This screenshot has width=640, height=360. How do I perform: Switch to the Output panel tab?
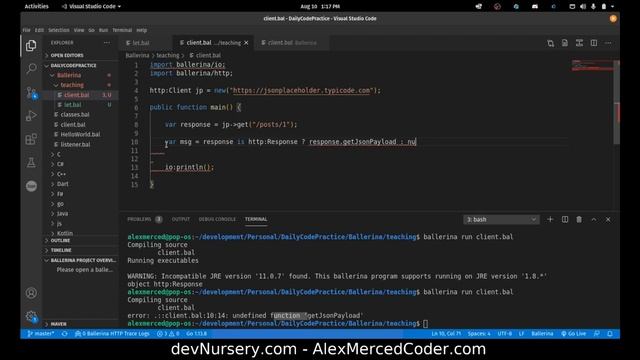[x=181, y=220]
